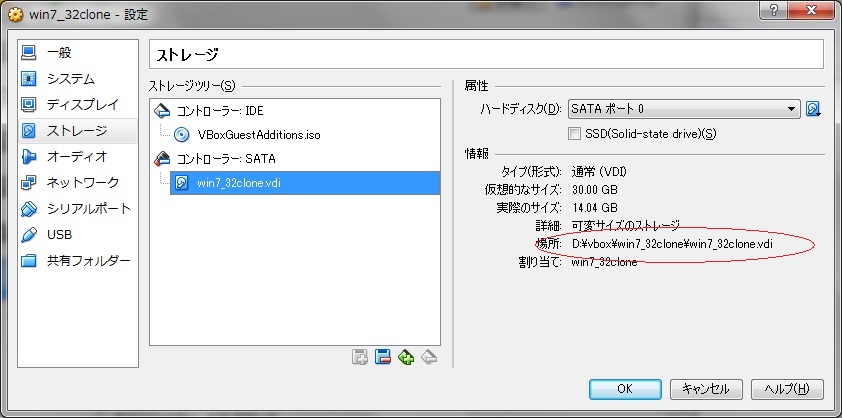The image size is (842, 418).
Task: Click the optical disc icon of VBoxGuestAdditions.iso
Action: (x=182, y=135)
